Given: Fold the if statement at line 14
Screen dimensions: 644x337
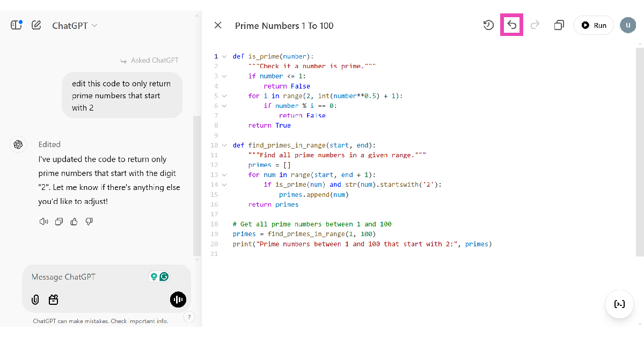Looking at the screenshot, I should coord(224,185).
